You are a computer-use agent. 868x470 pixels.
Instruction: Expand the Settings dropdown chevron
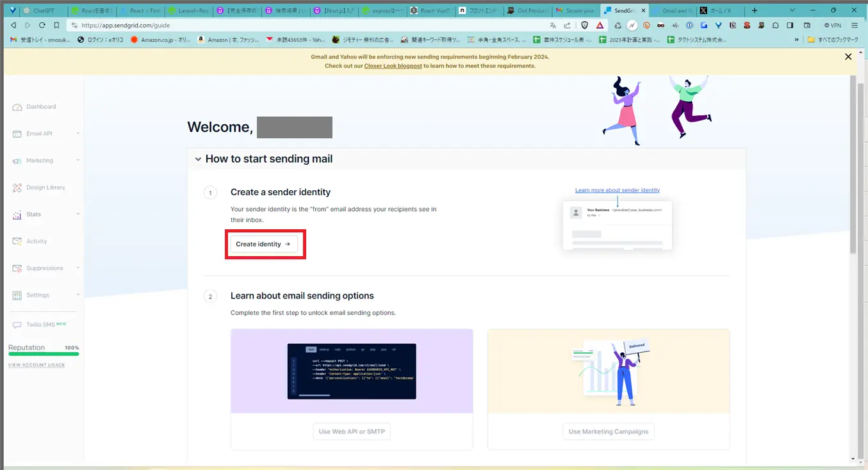tap(78, 295)
